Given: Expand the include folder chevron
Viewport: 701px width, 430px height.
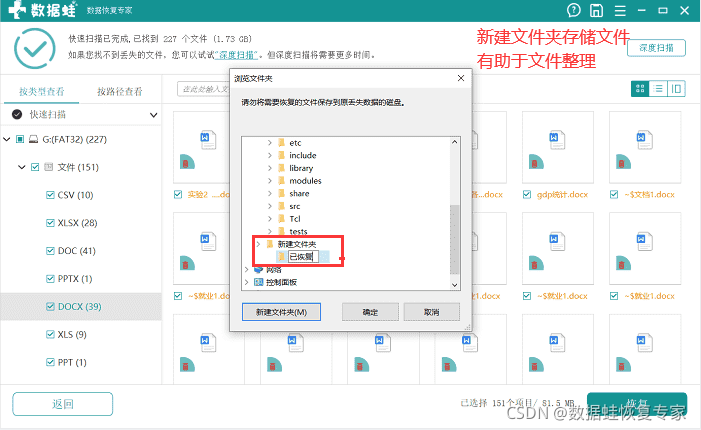Looking at the screenshot, I should (x=270, y=155).
